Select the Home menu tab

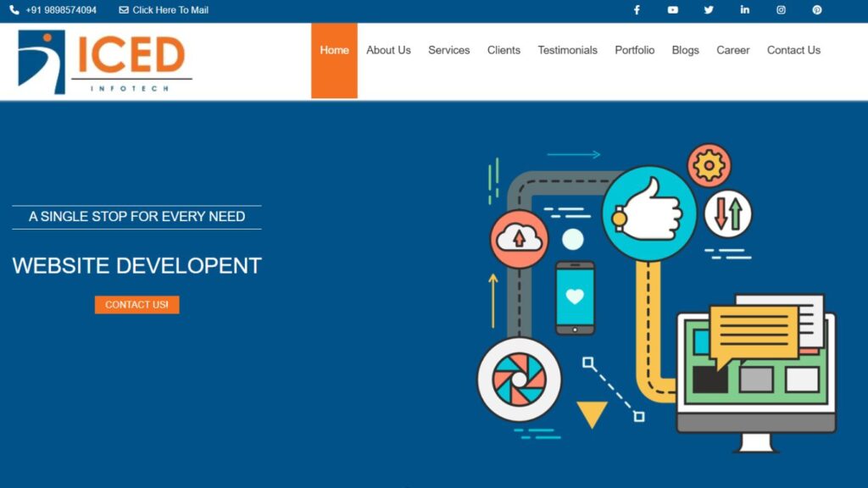coord(334,51)
